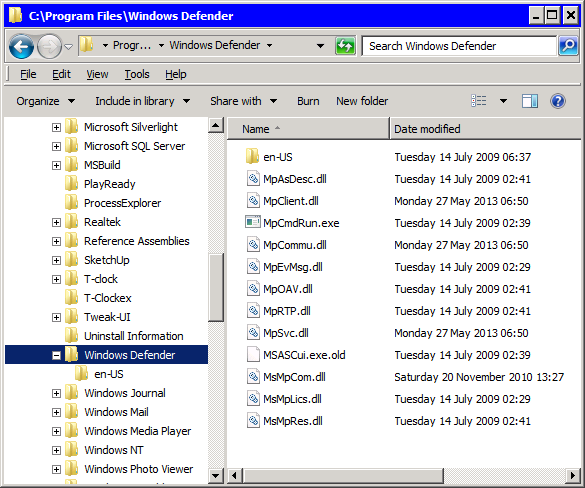Click the Burn button

pyautogui.click(x=308, y=101)
